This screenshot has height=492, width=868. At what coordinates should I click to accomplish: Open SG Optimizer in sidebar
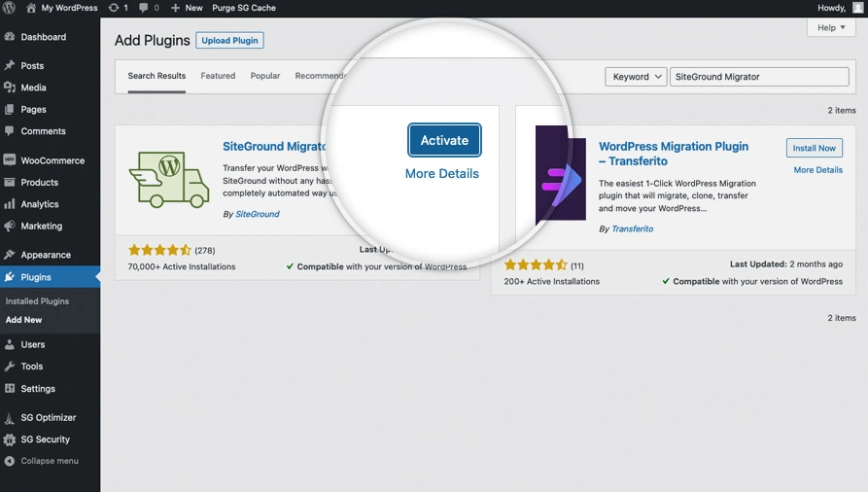pos(49,417)
